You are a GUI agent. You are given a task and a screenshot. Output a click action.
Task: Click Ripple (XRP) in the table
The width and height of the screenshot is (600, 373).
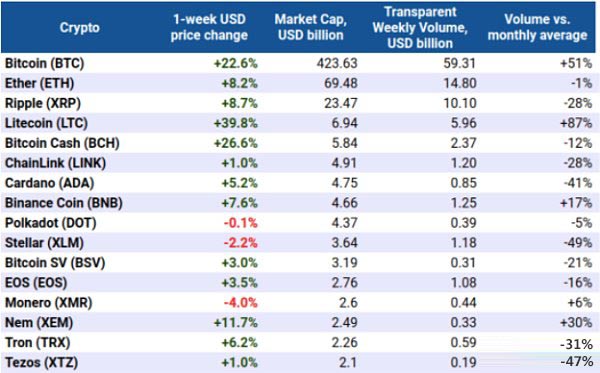(x=43, y=103)
